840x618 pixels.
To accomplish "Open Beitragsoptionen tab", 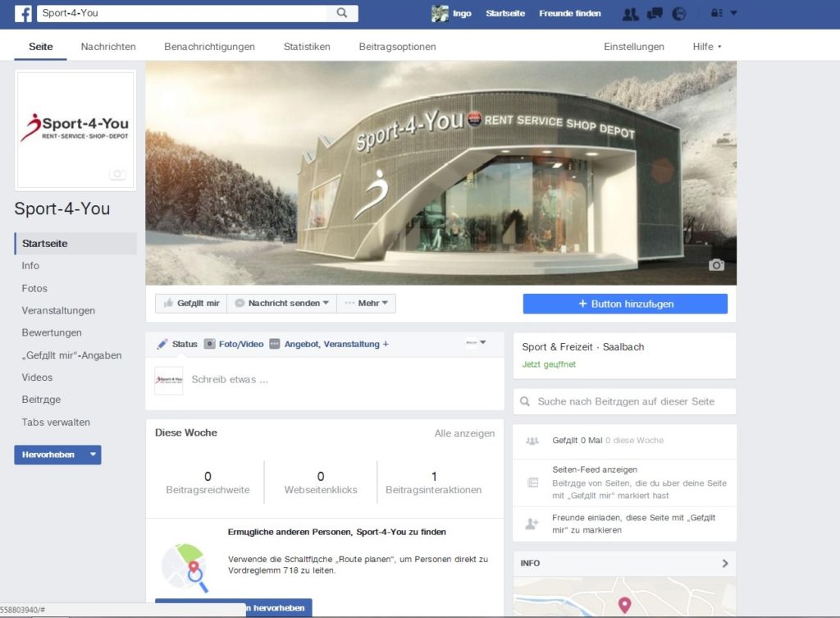I will [x=398, y=47].
